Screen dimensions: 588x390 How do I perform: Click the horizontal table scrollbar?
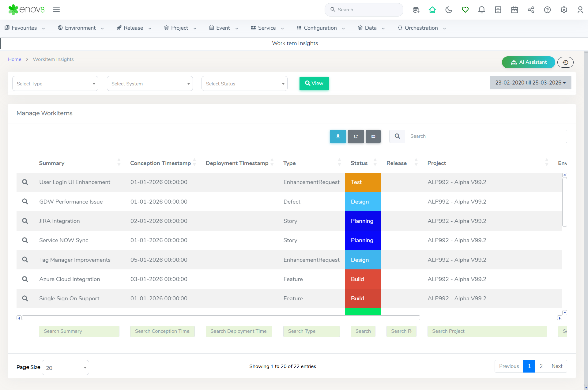point(221,318)
